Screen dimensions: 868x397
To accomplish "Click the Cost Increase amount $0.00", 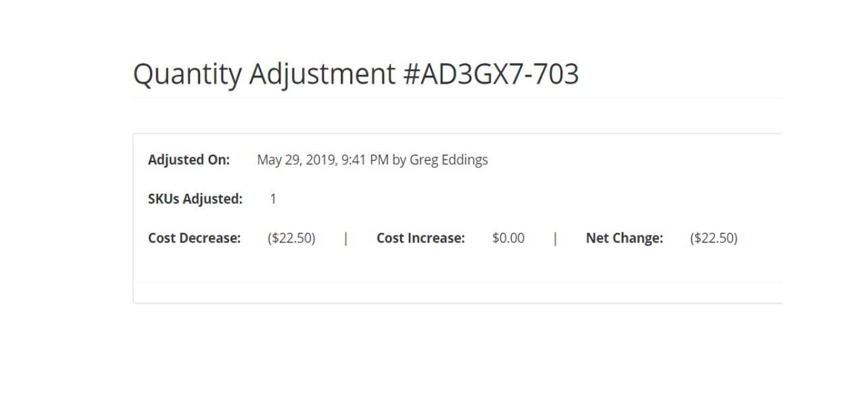I will pyautogui.click(x=508, y=238).
